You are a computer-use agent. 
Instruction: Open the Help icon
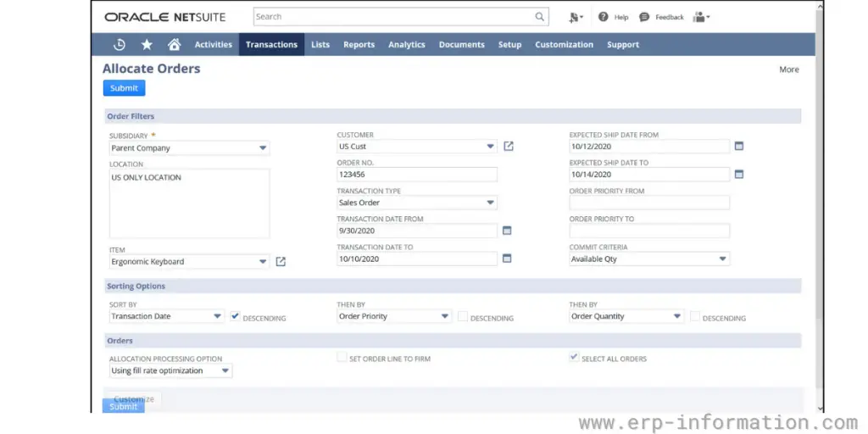coord(604,17)
